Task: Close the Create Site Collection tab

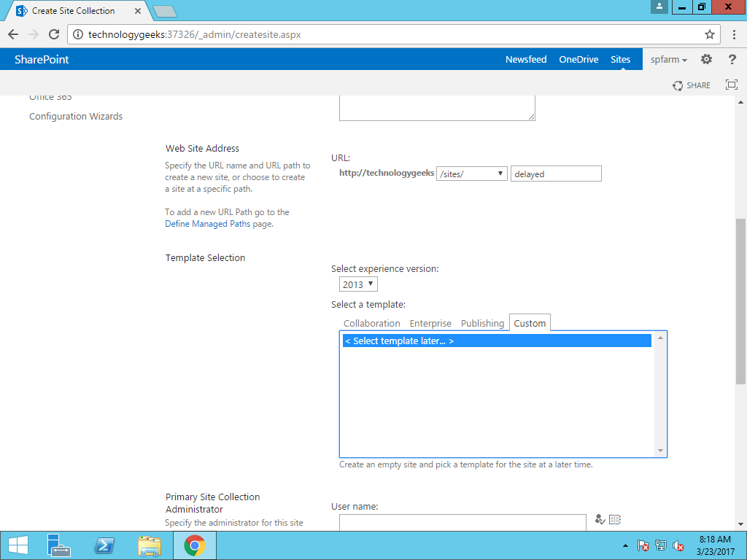Action: 138,10
